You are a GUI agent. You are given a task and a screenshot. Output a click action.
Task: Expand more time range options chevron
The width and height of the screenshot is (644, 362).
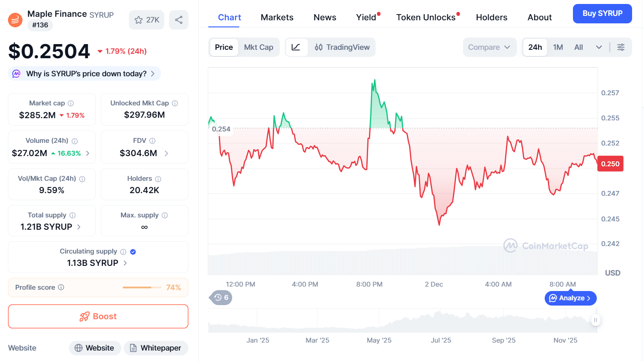click(599, 47)
